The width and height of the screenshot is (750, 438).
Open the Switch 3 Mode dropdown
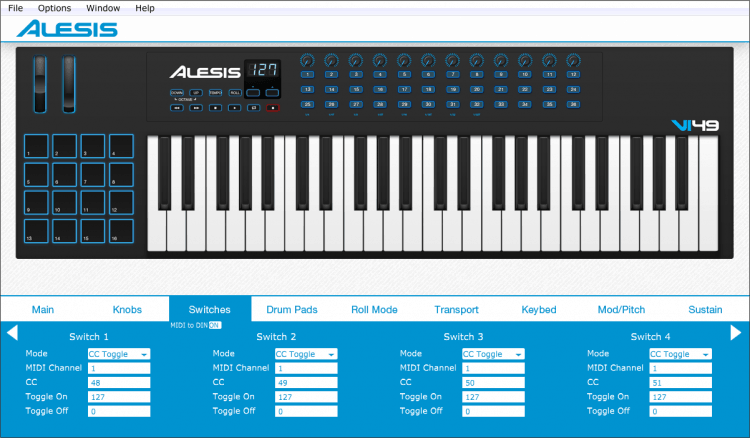(x=493, y=354)
